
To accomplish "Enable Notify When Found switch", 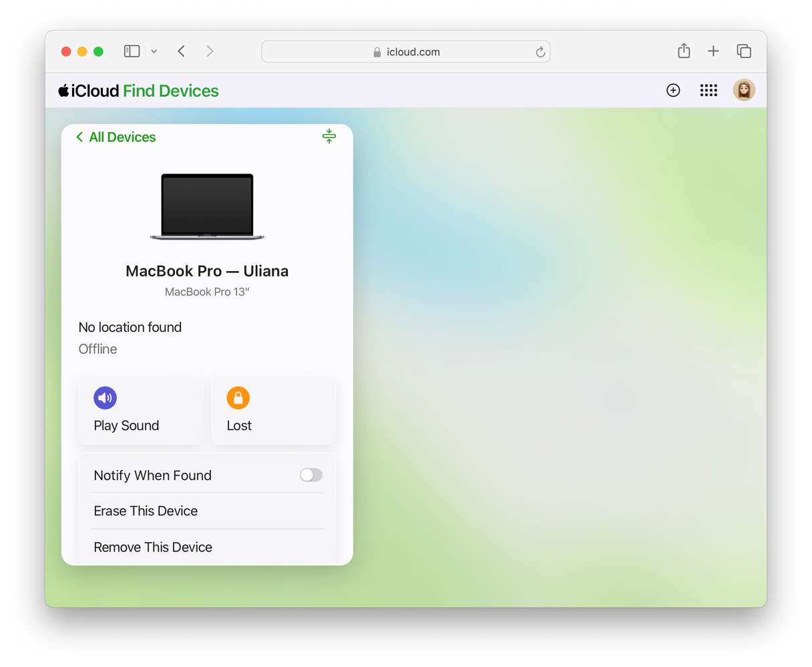I will click(x=311, y=475).
